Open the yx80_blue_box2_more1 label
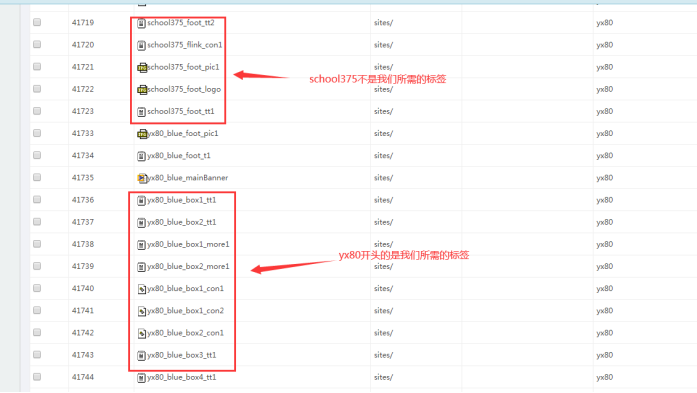Viewport: 697px width, 393px height. (x=188, y=266)
